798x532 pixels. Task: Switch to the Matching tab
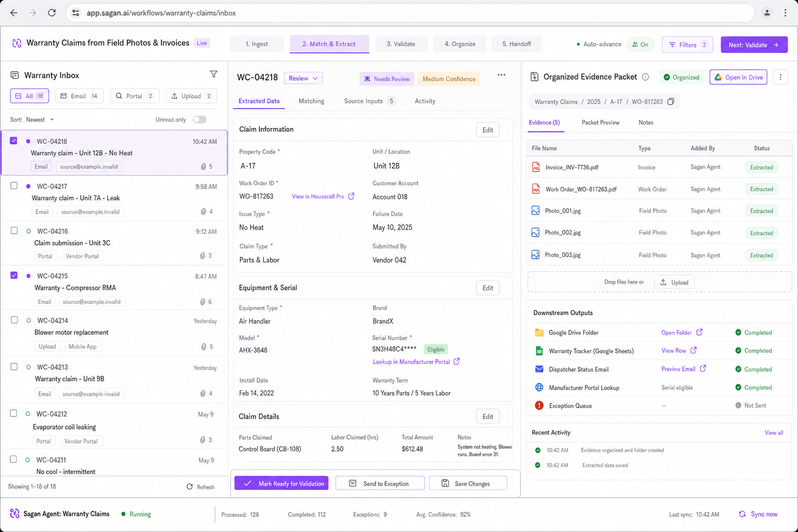coord(311,101)
